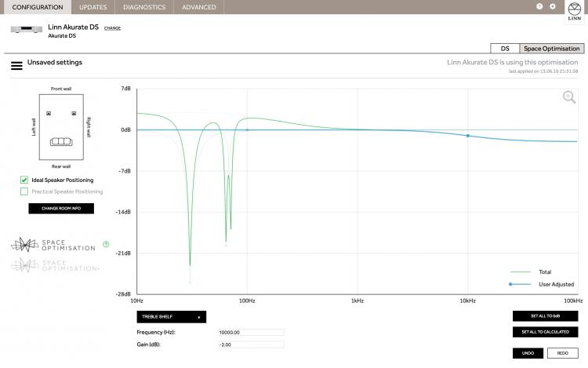
Task: Click the sofa icon in room diagram
Action: (60, 142)
